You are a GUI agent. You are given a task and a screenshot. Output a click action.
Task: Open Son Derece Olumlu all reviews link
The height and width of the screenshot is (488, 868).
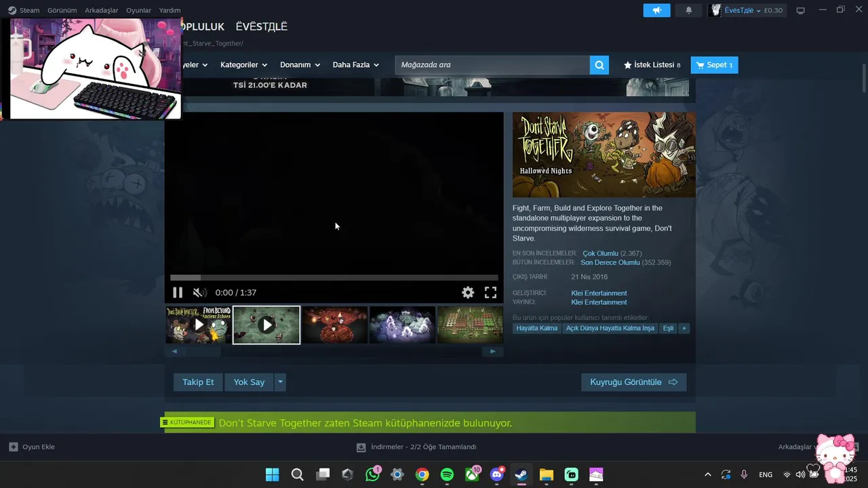coord(610,262)
